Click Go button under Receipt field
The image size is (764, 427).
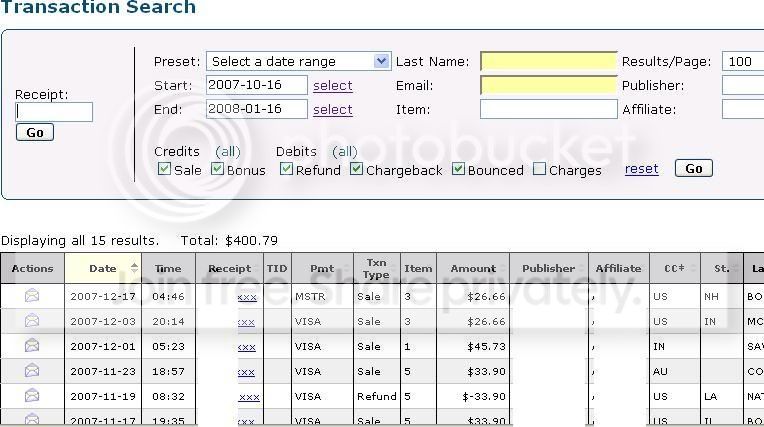[x=35, y=133]
